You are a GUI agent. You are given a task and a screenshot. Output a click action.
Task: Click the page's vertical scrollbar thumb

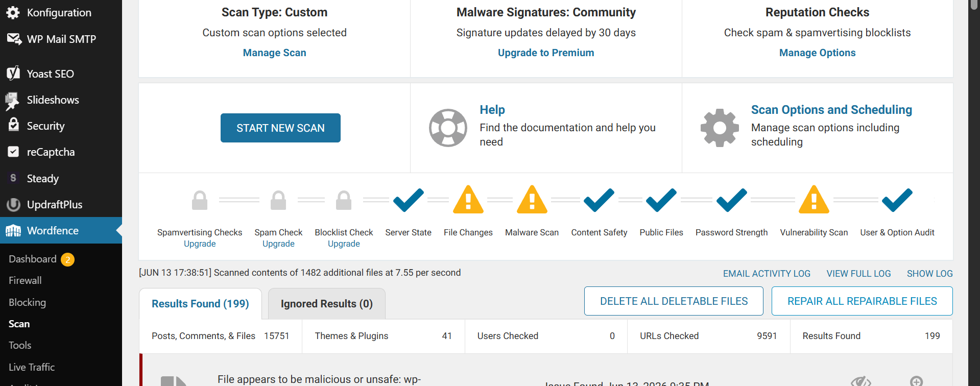pos(974,5)
